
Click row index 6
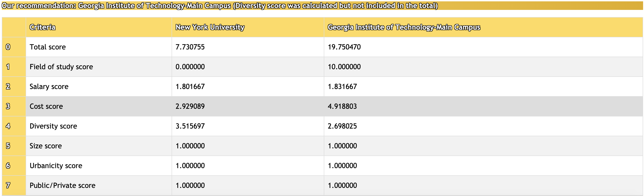pos(8,165)
